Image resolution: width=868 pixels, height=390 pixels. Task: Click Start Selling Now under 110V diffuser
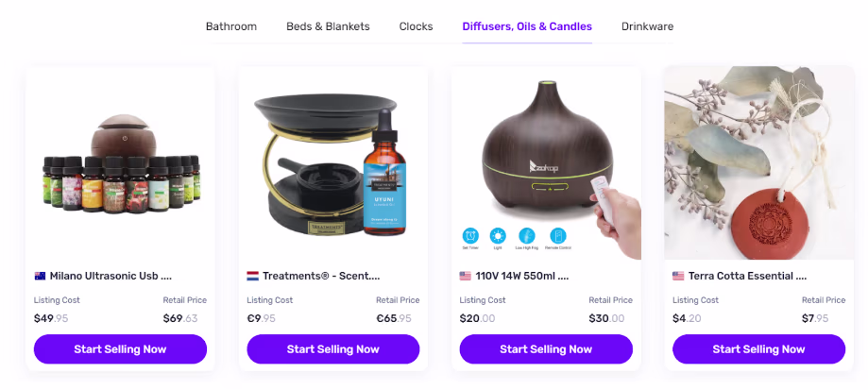coord(546,349)
